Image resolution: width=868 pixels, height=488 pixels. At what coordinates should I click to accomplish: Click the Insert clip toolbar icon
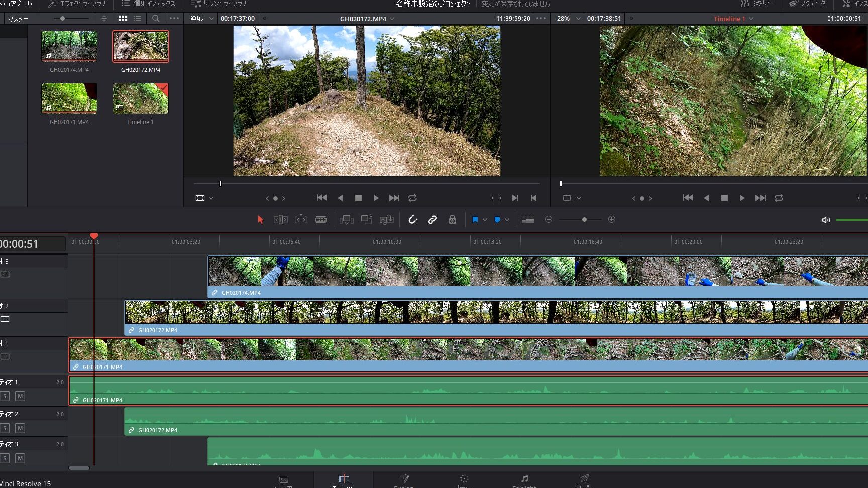click(346, 220)
